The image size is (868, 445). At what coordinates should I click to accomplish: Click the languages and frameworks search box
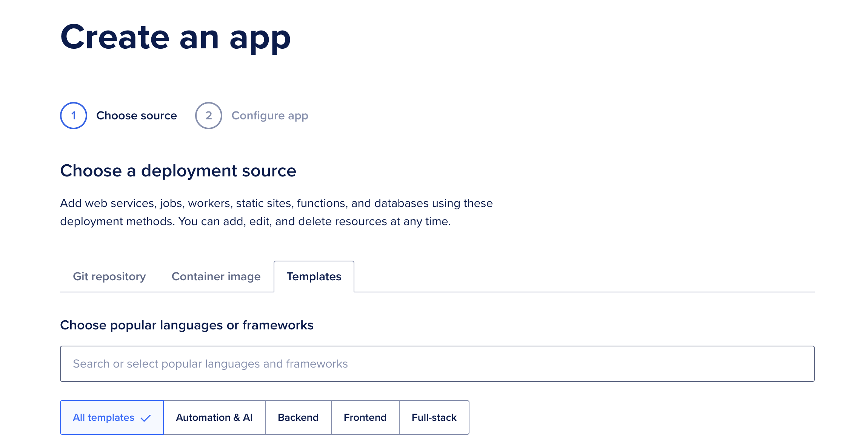(x=437, y=363)
